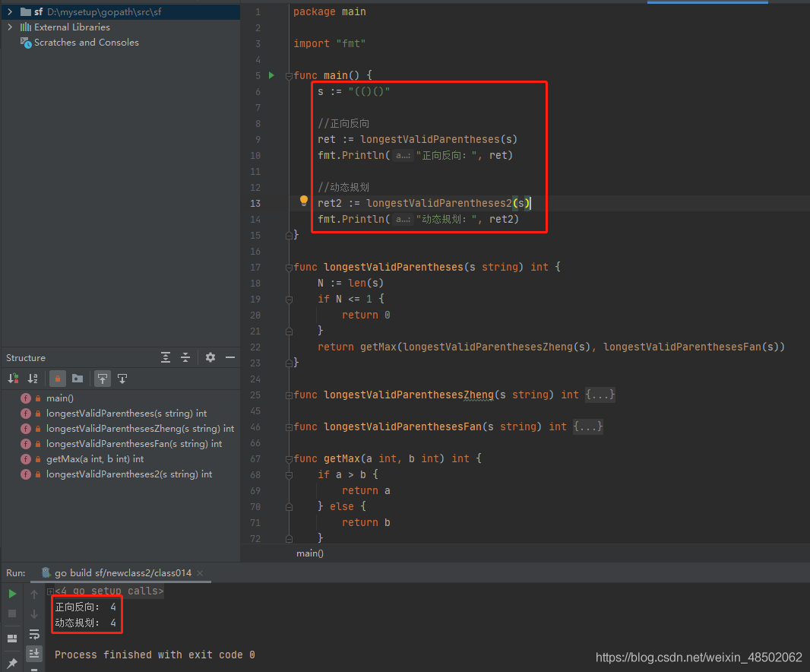The image size is (810, 672).
Task: Toggle Autoscroll to Source in Structure panel
Action: (x=103, y=378)
